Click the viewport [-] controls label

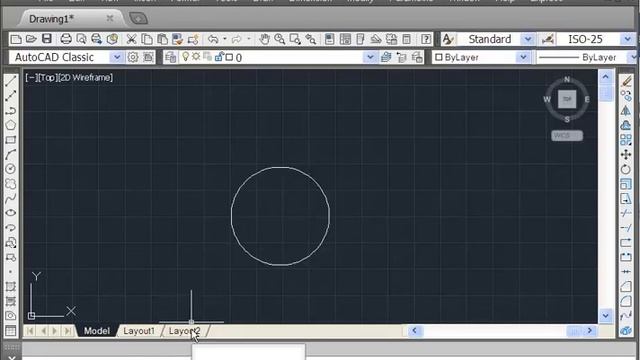[31, 78]
